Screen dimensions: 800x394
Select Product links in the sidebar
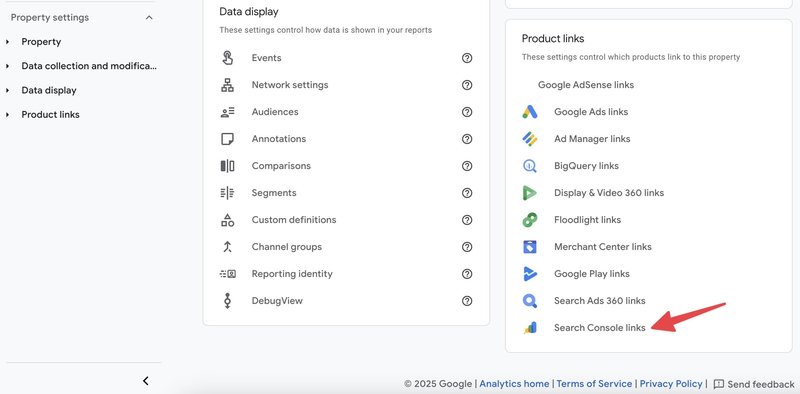(x=51, y=115)
